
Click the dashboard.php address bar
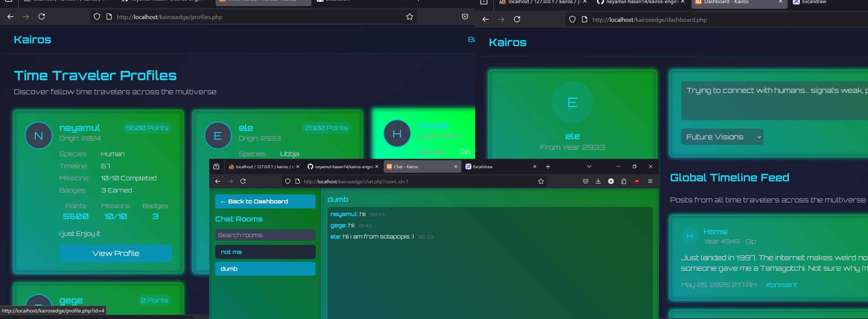coord(717,19)
